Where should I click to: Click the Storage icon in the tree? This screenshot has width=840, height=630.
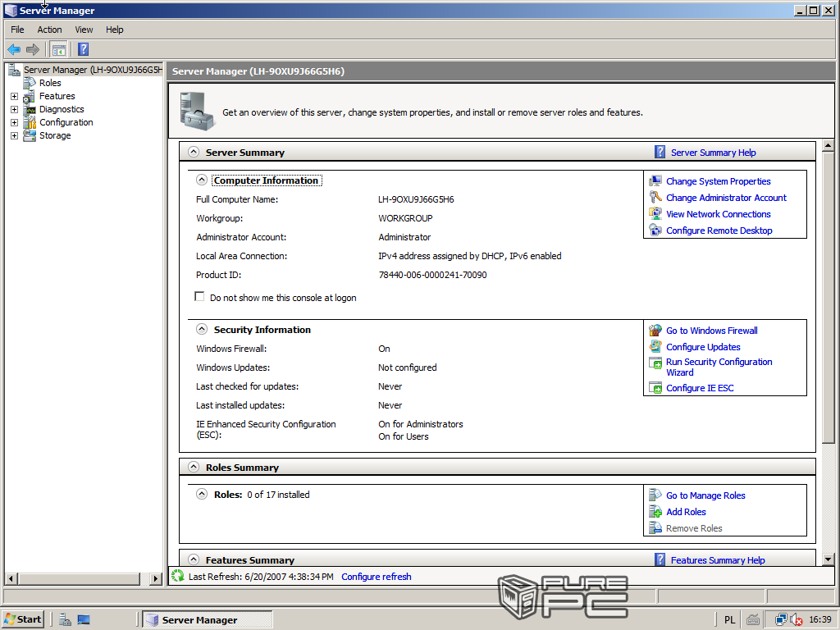pyautogui.click(x=30, y=135)
